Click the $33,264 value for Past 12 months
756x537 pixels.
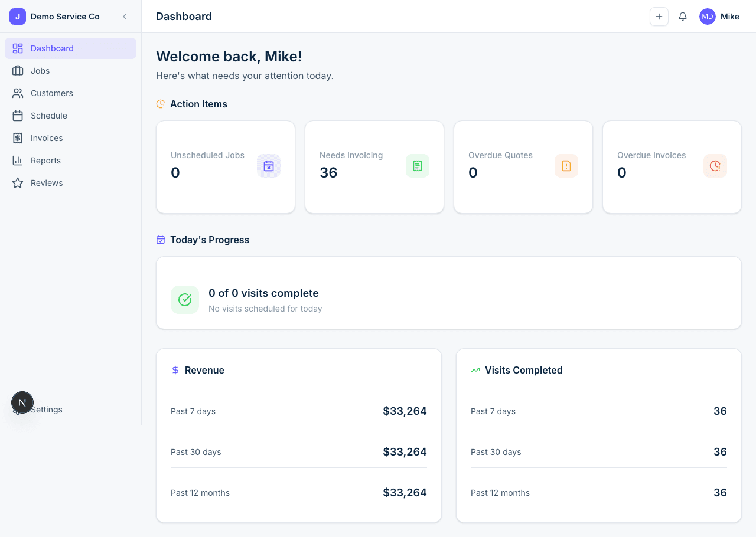(405, 493)
